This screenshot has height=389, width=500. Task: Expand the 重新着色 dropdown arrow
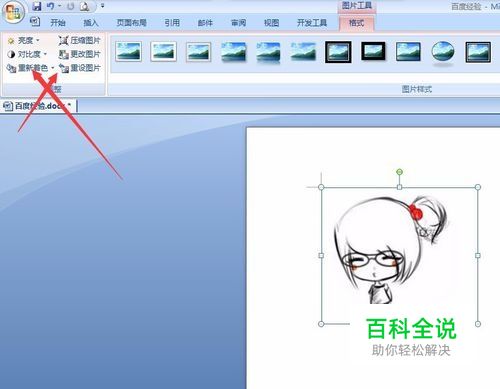pyautogui.click(x=53, y=68)
